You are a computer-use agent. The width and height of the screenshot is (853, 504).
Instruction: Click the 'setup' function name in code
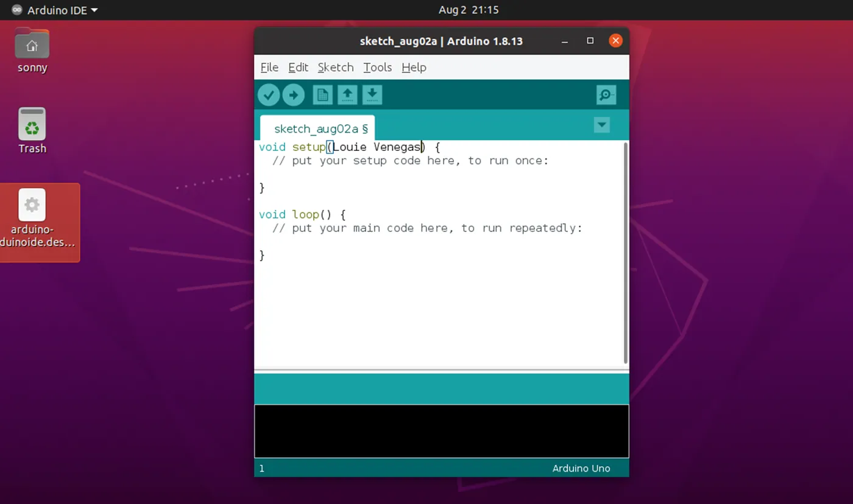coord(309,147)
